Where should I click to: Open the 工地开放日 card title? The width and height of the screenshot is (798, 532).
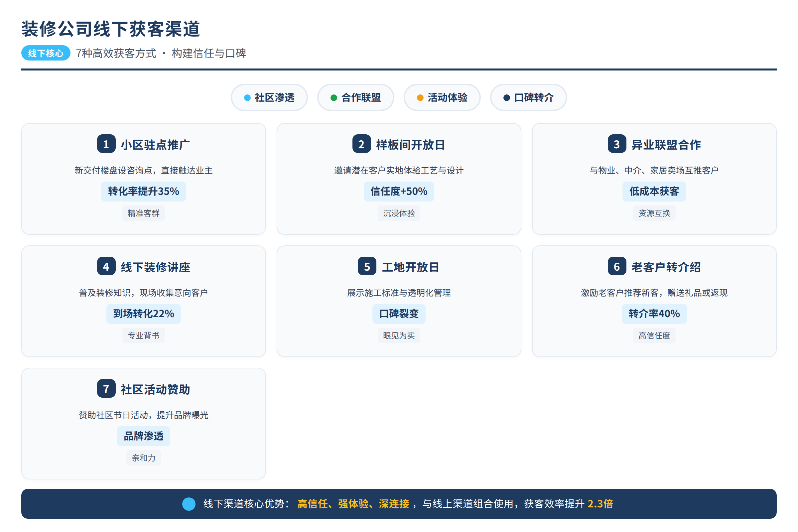pos(411,267)
